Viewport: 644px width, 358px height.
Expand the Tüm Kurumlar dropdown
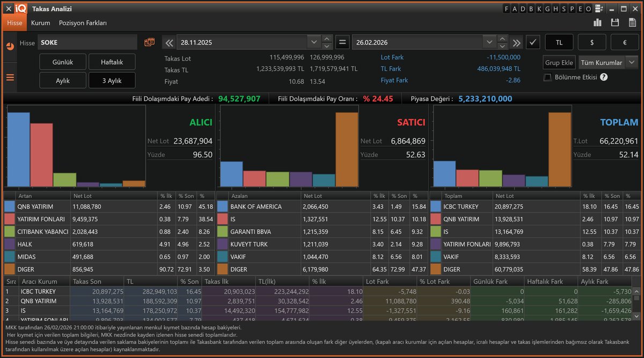[632, 63]
